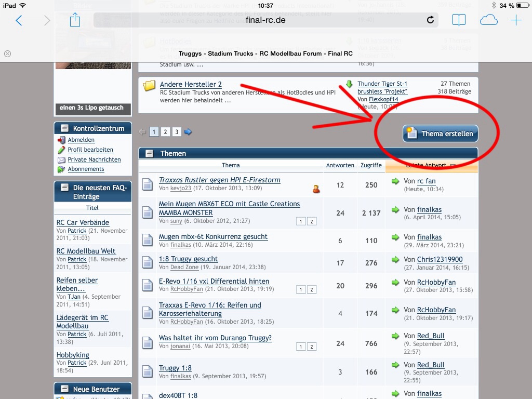Click the Thema erstellen button
Viewport: 532px width, 399px height.
coord(441,134)
